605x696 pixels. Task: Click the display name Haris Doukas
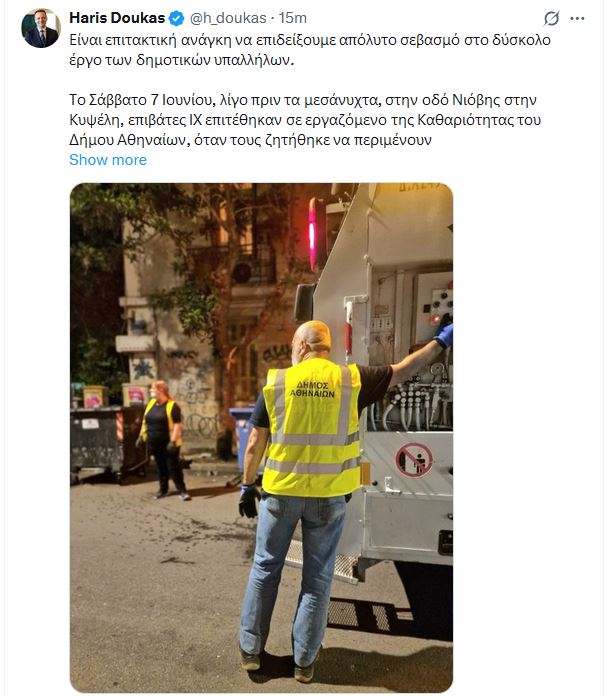pos(117,18)
